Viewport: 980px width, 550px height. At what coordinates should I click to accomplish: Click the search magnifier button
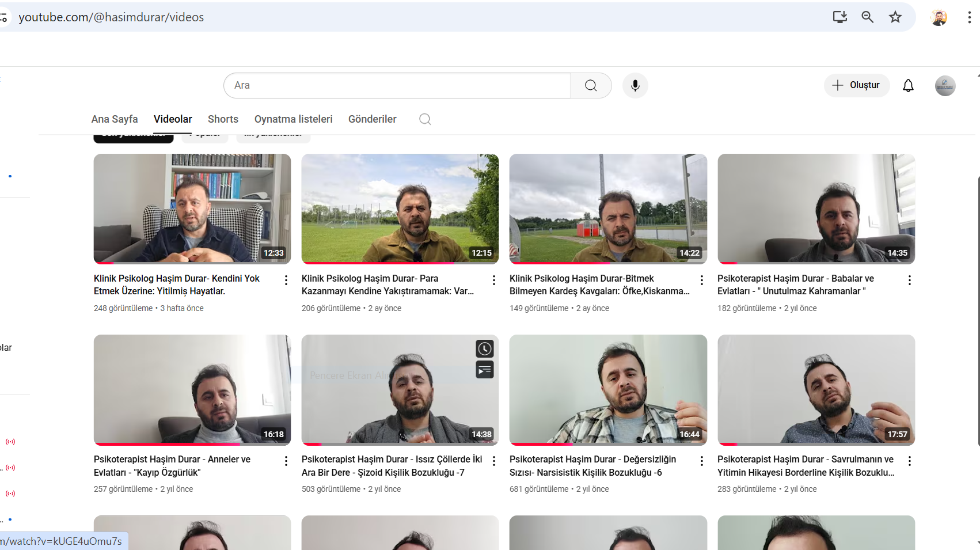pos(591,85)
